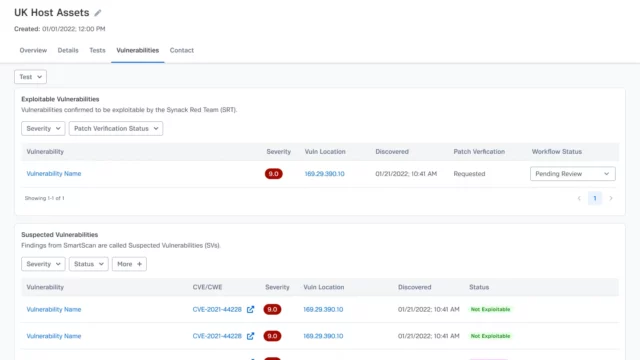The height and width of the screenshot is (360, 640).
Task: Change Pending Review workflow status dropdown
Action: coord(573,174)
